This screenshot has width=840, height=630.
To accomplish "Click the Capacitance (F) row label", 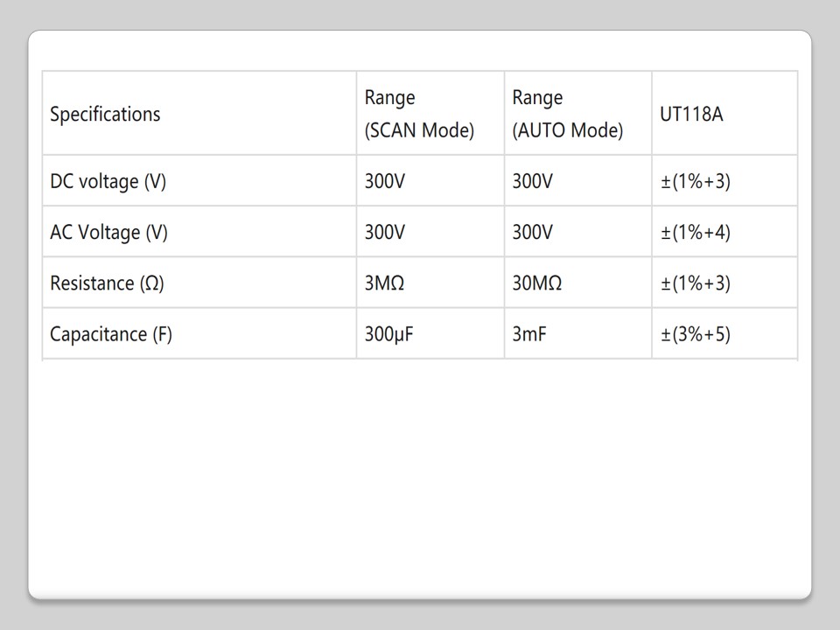I will (111, 333).
